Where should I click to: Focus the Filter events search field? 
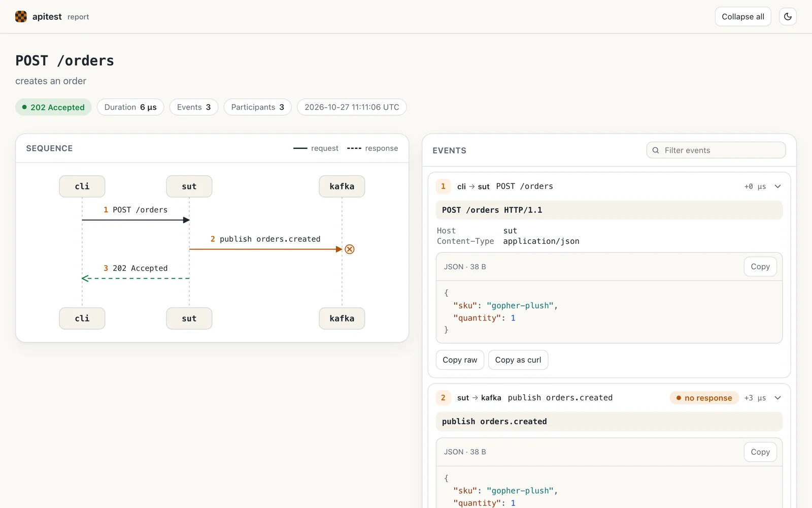coord(716,150)
